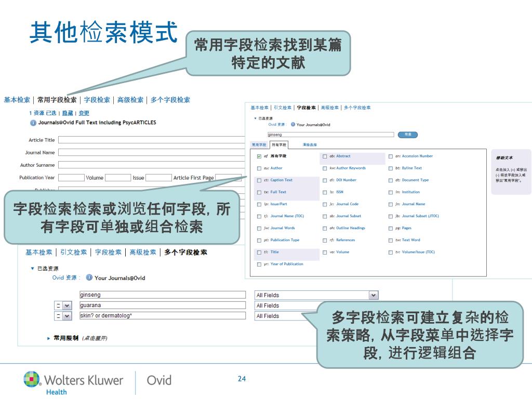
Task: Check the 'ti: Title' field checkbox
Action: pyautogui.click(x=259, y=252)
